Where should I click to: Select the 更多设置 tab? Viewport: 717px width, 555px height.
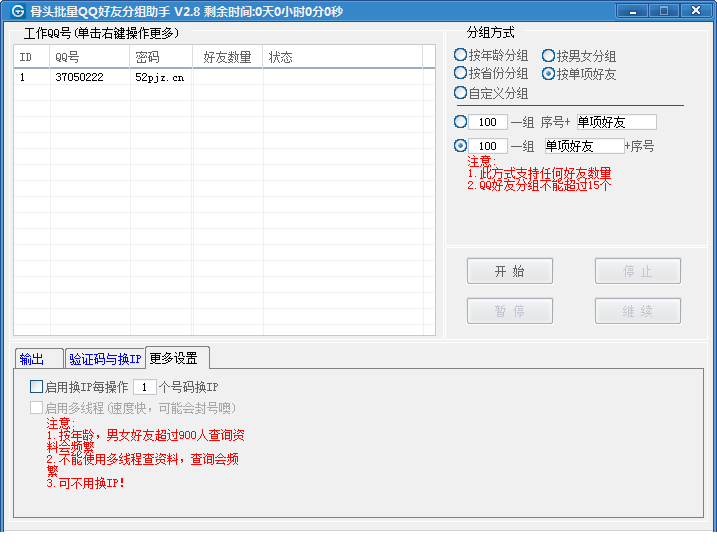[x=177, y=358]
